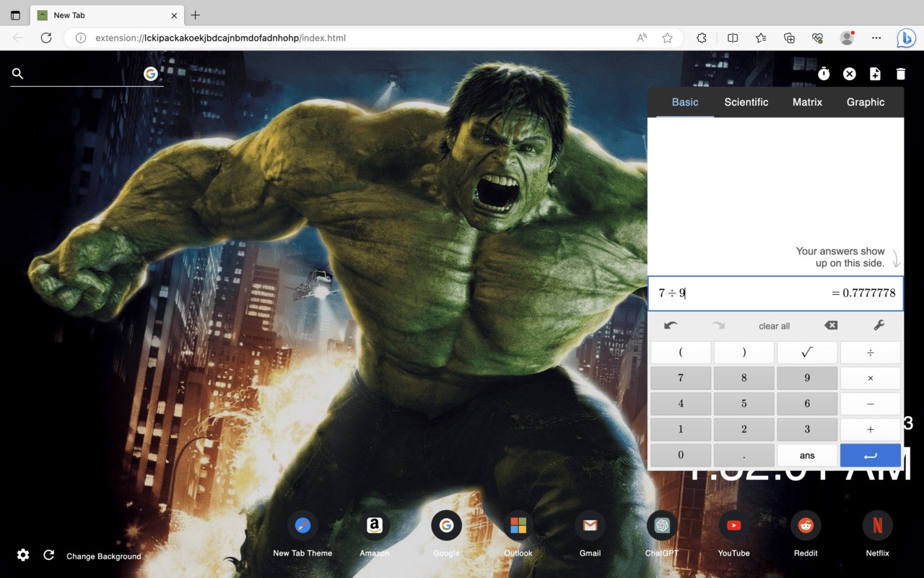The height and width of the screenshot is (578, 924).
Task: Click the calculator backspace icon
Action: pos(831,326)
